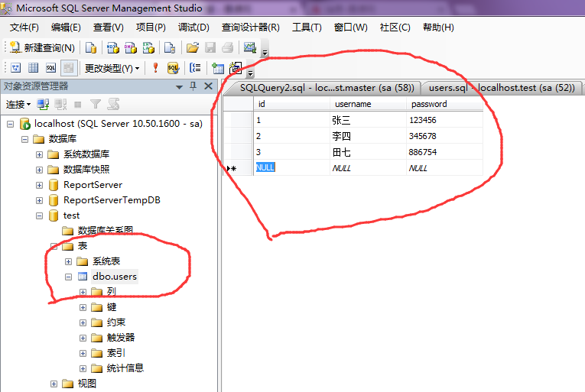Click the Stop square icon in Object Explorer
585x392 pixels.
pyautogui.click(x=78, y=105)
